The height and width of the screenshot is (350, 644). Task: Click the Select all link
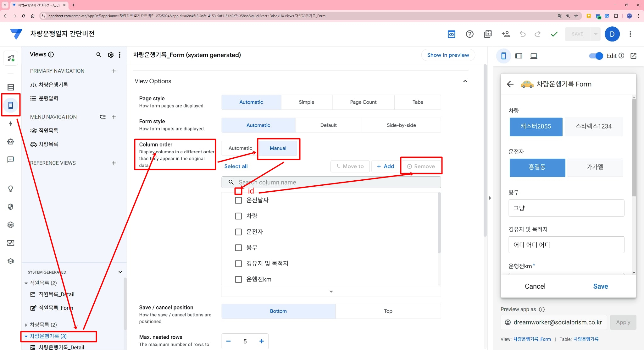coord(236,166)
